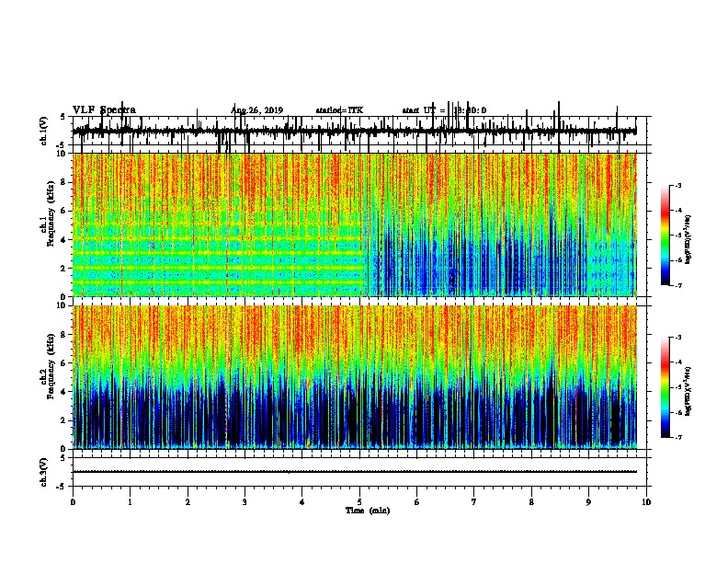Click the "-5" tick on the ch.3(V) axis

(62, 487)
